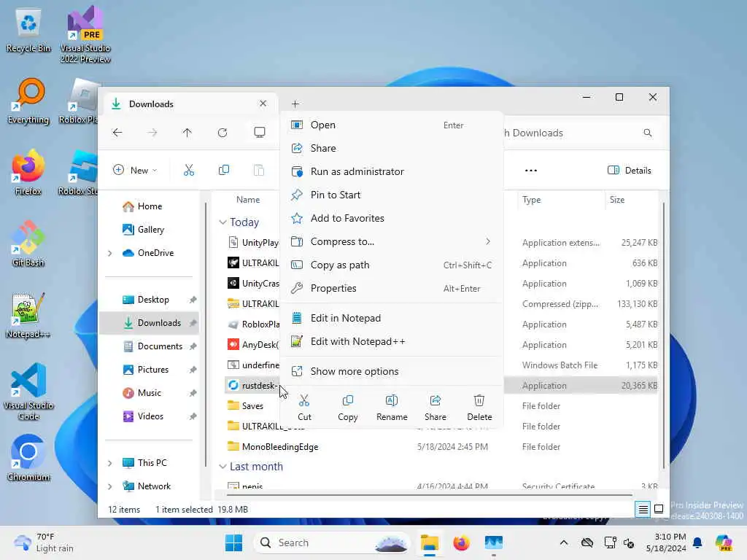Screen dimensions: 747x560
Task: Click the copy toolbar icon
Action: click(223, 170)
